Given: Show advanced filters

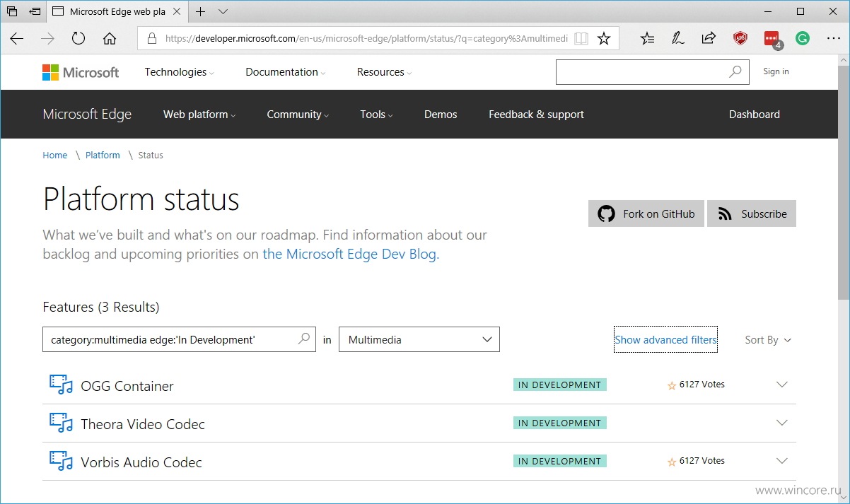Looking at the screenshot, I should (x=666, y=340).
